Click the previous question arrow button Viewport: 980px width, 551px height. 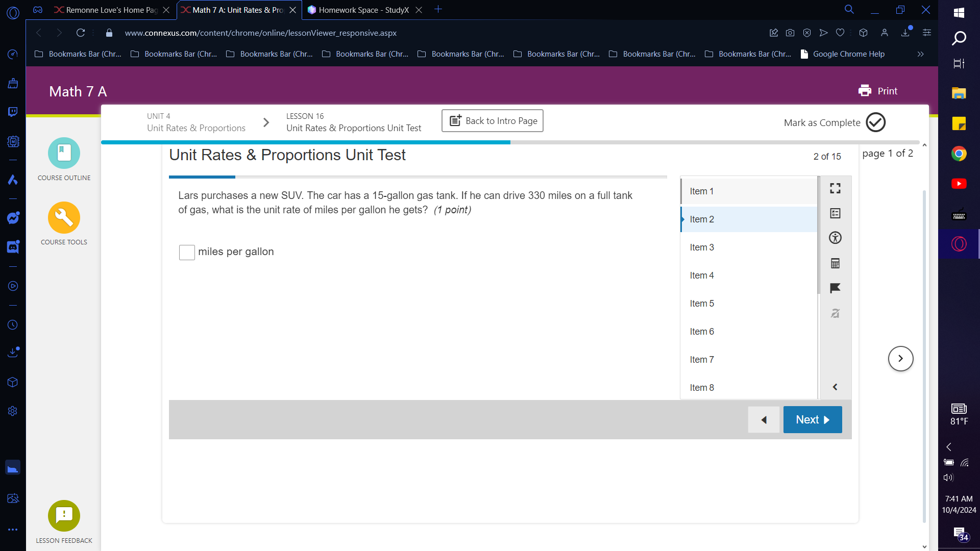pos(764,420)
